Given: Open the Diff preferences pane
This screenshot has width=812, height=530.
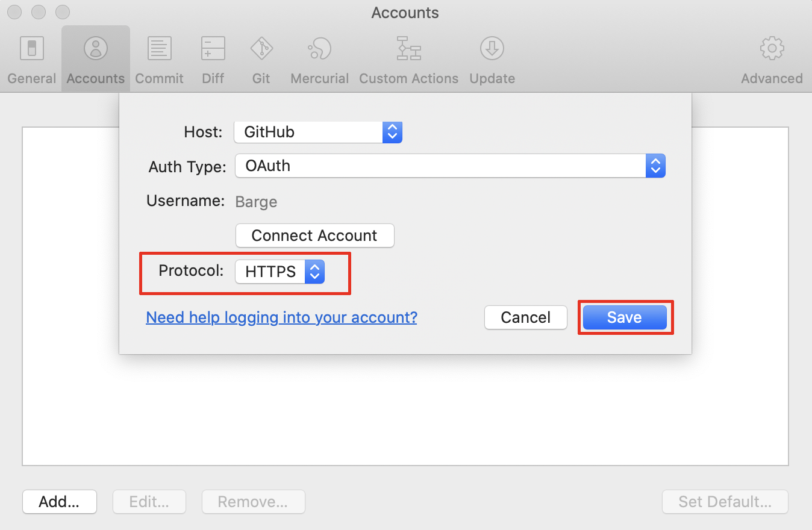Looking at the screenshot, I should pyautogui.click(x=213, y=59).
